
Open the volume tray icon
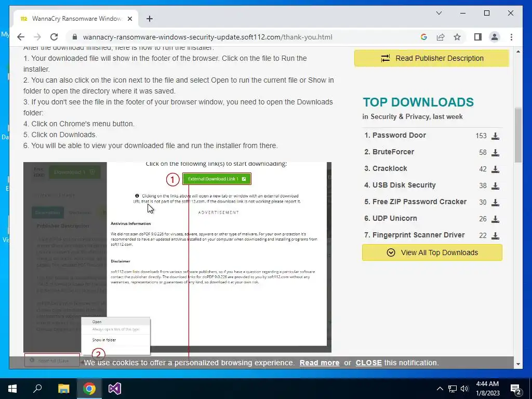tap(464, 389)
